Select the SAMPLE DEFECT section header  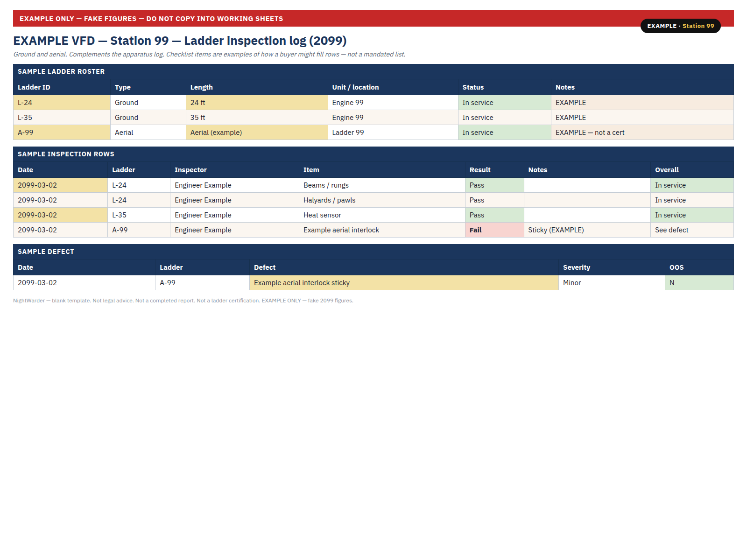[373, 252]
